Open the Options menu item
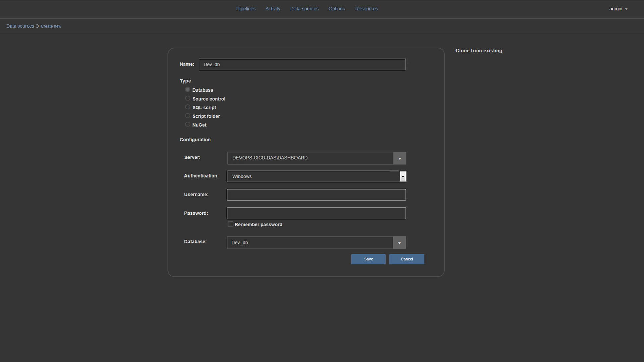 click(x=336, y=9)
